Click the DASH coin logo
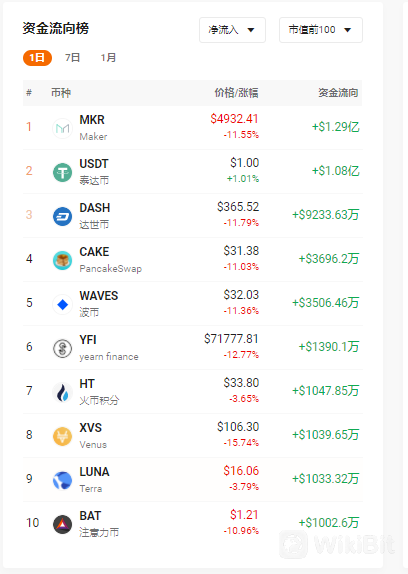This screenshot has width=408, height=574. (63, 216)
